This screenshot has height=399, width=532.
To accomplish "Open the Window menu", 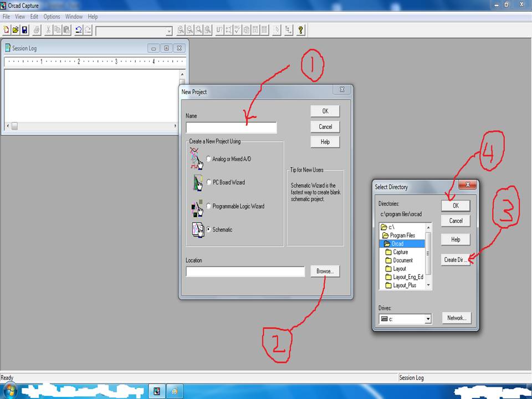I will pos(74,17).
